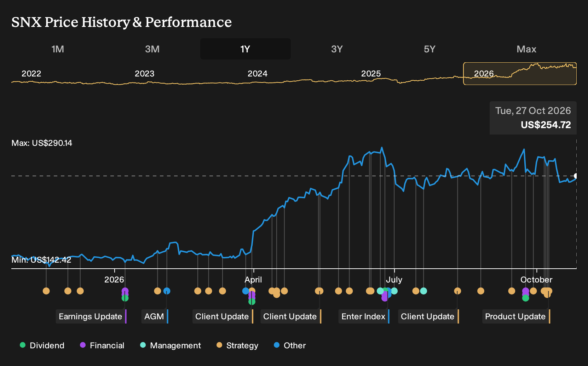Click the 2023 year in the overview chart
588x366 pixels.
tap(145, 74)
